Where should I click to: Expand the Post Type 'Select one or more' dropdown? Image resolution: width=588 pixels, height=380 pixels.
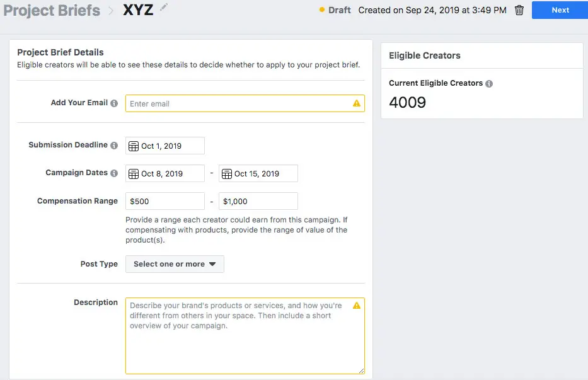tap(175, 264)
